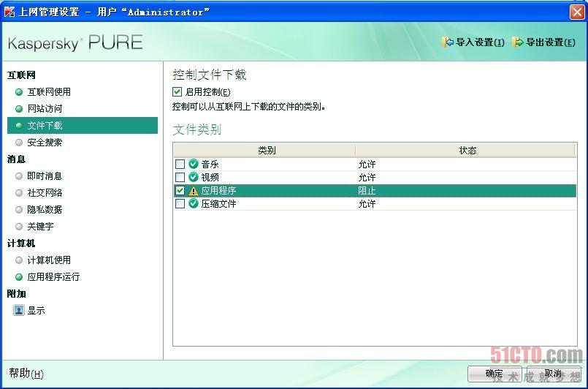Click yellow warning icon in 应用程序 row

pos(193,191)
